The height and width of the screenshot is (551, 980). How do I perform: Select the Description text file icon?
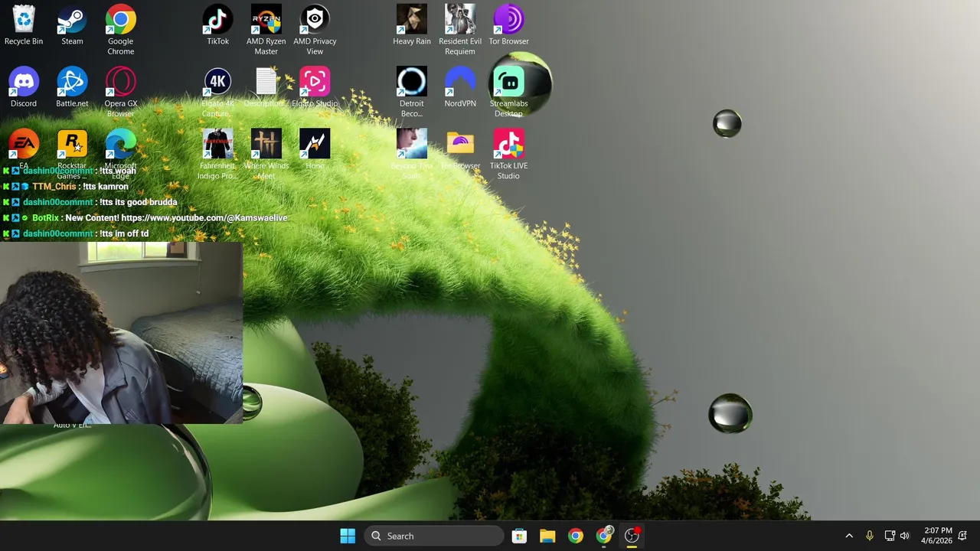(266, 87)
